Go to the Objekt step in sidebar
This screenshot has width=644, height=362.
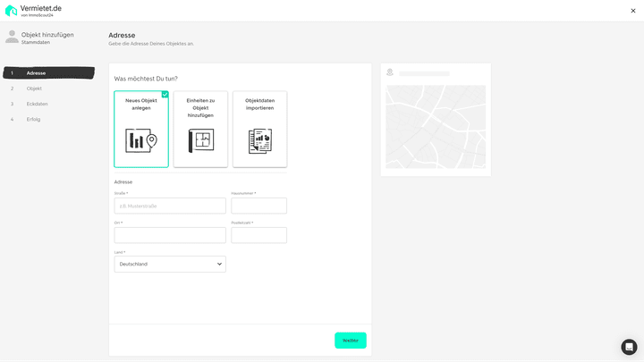coord(34,88)
